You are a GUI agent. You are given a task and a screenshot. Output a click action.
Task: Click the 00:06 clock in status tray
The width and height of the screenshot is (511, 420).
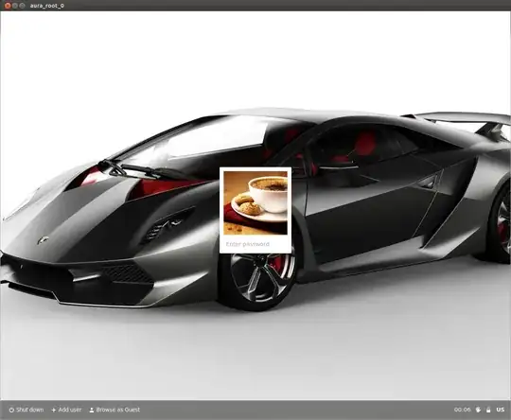point(462,410)
